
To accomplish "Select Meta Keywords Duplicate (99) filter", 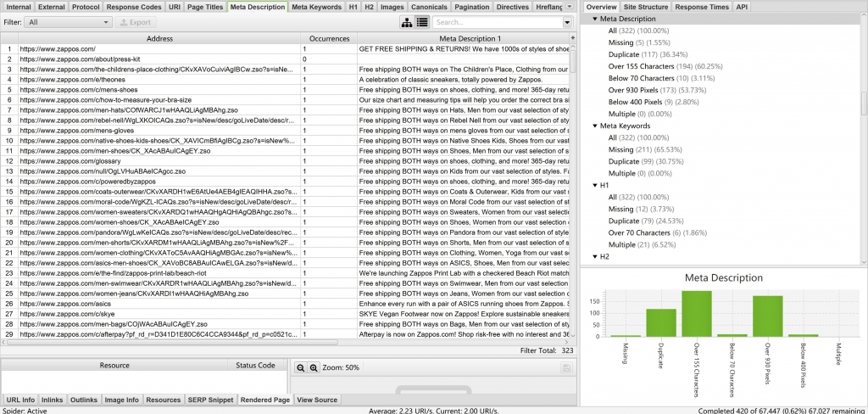I will [x=646, y=161].
